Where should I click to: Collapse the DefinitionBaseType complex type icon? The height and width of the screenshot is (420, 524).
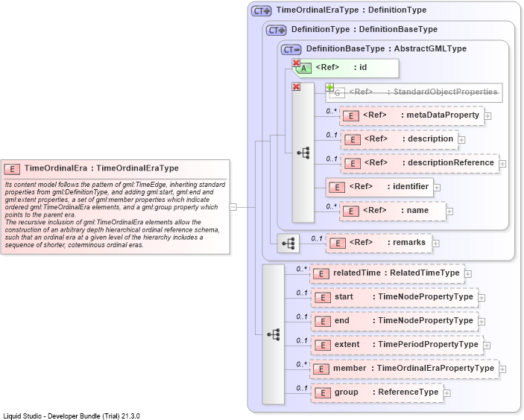point(291,50)
